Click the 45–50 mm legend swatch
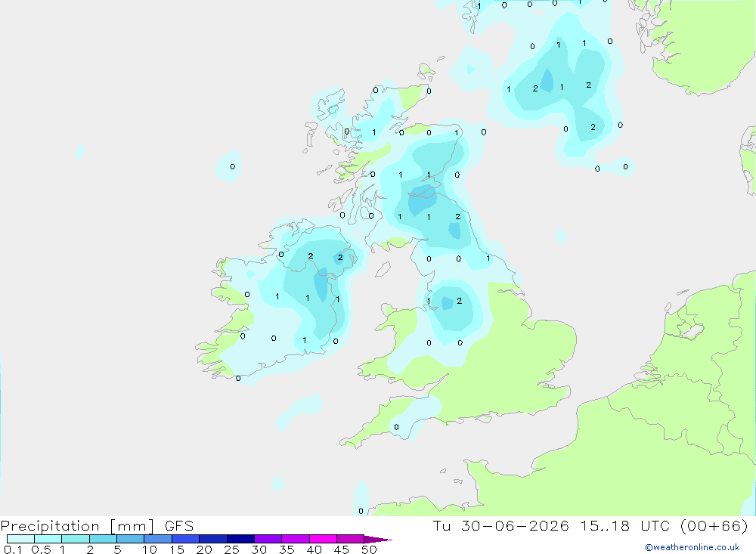The image size is (756, 554). pos(351,539)
